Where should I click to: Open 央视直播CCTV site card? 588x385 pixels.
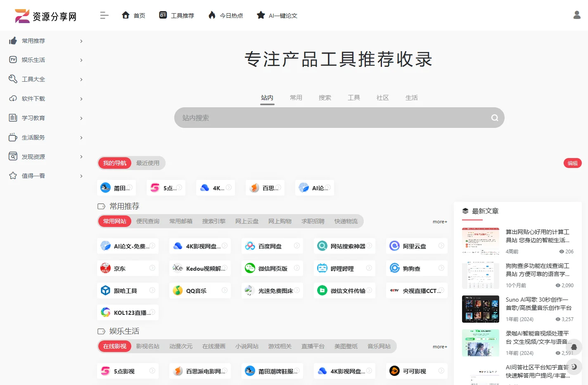pyautogui.click(x=417, y=291)
